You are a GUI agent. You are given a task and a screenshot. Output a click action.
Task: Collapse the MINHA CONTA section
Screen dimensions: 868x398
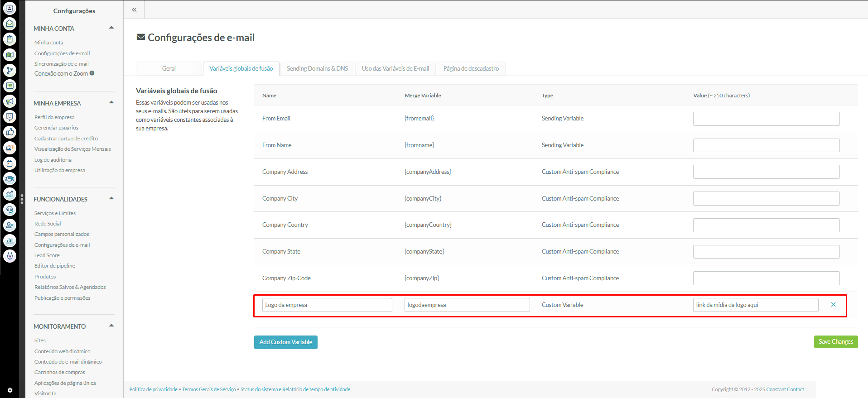pyautogui.click(x=111, y=28)
